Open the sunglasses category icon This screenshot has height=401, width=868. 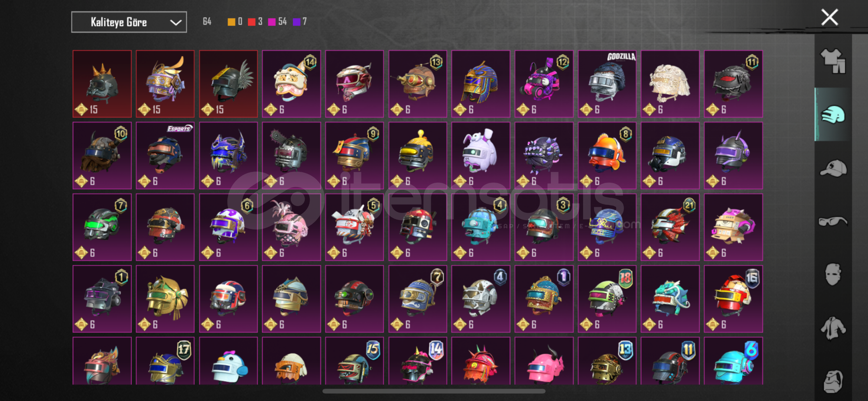833,222
